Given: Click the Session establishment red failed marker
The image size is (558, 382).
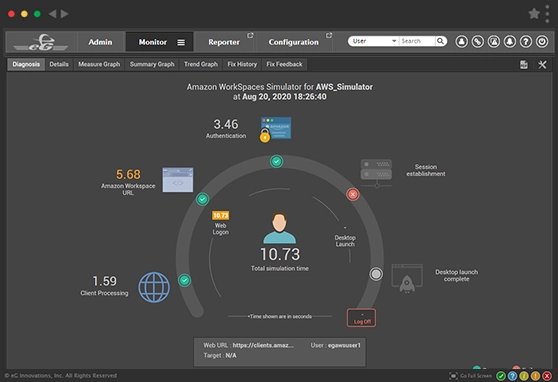Looking at the screenshot, I should pyautogui.click(x=353, y=194).
